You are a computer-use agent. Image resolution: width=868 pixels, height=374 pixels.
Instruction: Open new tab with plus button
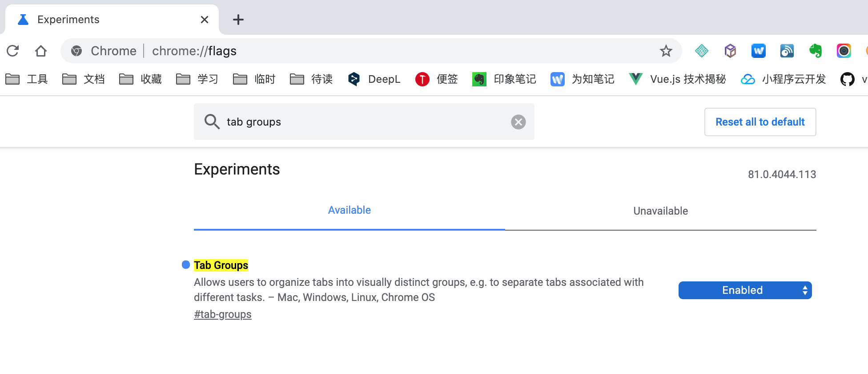(238, 20)
